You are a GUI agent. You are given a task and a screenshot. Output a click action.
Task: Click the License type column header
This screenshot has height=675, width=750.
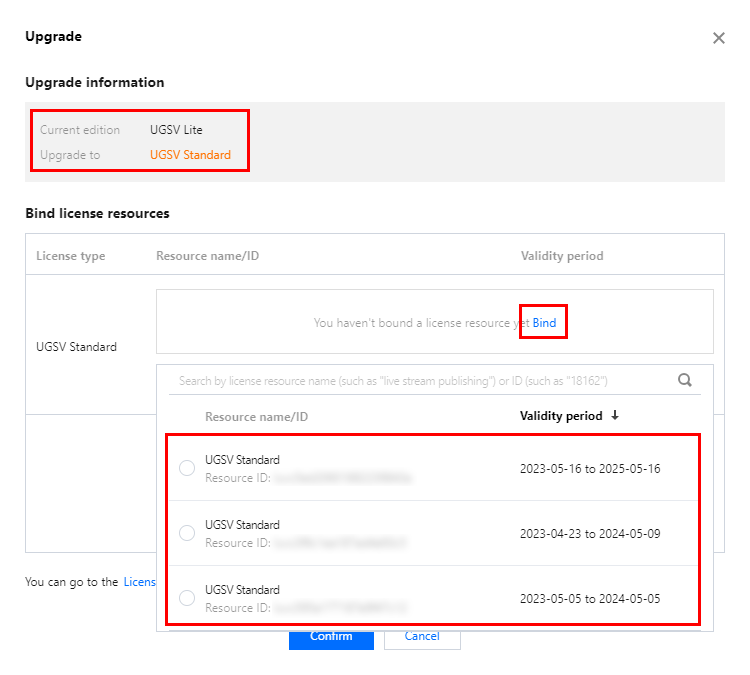70,256
